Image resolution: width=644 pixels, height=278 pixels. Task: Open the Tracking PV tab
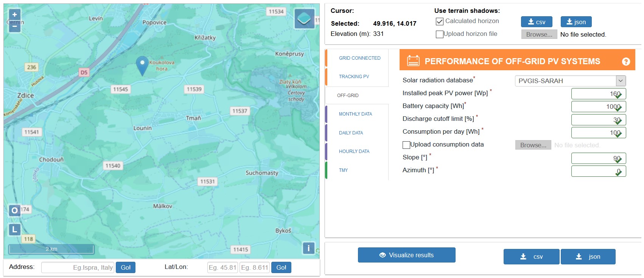click(354, 77)
